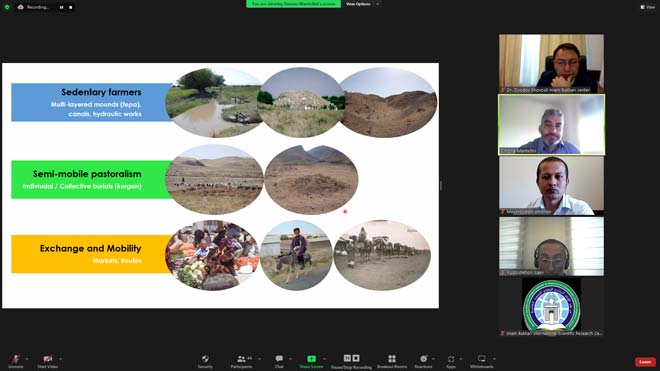Click the green Share Screen button
The height and width of the screenshot is (371, 660).
[311, 361]
